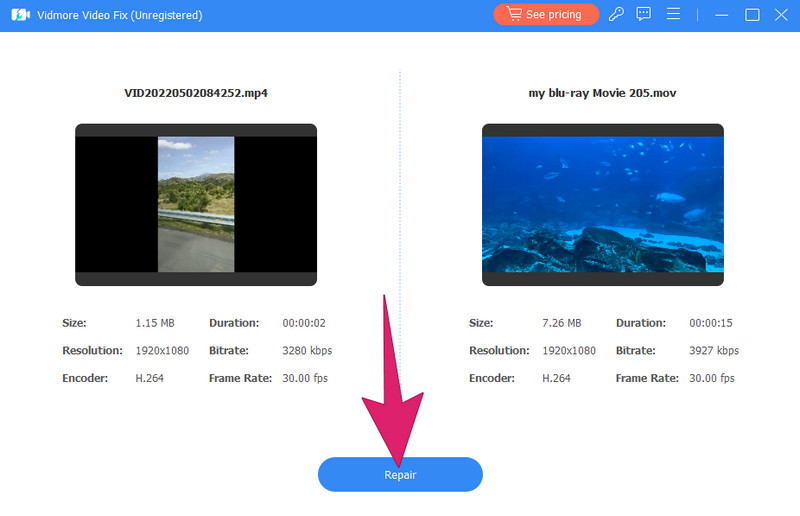Click the VID20220502084252.mp4 file name
800x516 pixels.
(196, 93)
